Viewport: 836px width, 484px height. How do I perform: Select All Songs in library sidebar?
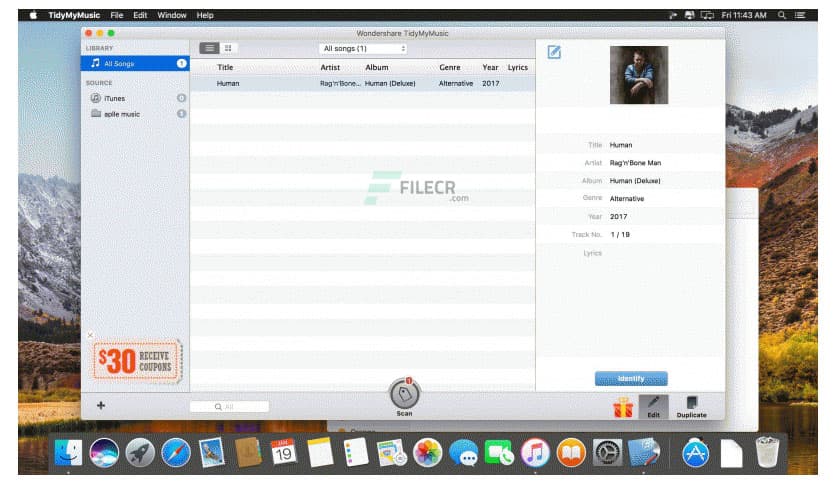click(x=135, y=63)
